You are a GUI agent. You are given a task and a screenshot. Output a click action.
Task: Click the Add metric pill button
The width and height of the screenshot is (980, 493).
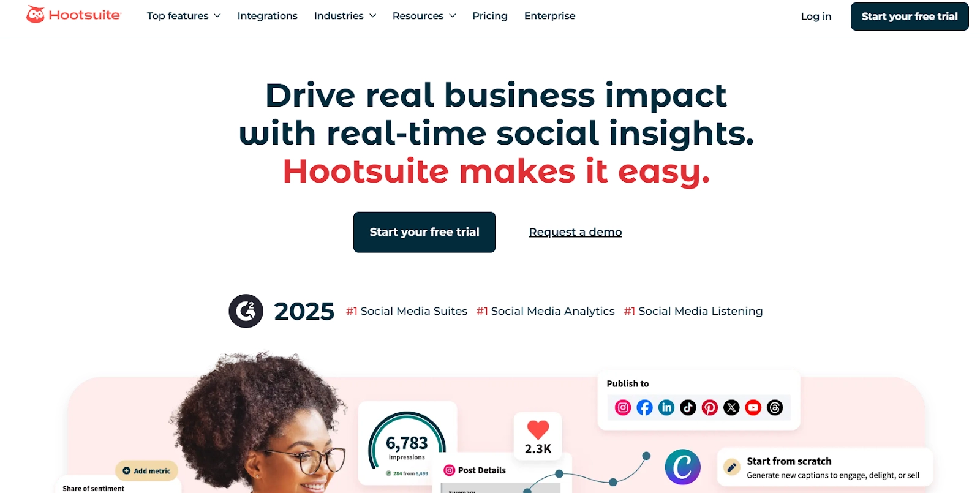(x=147, y=471)
